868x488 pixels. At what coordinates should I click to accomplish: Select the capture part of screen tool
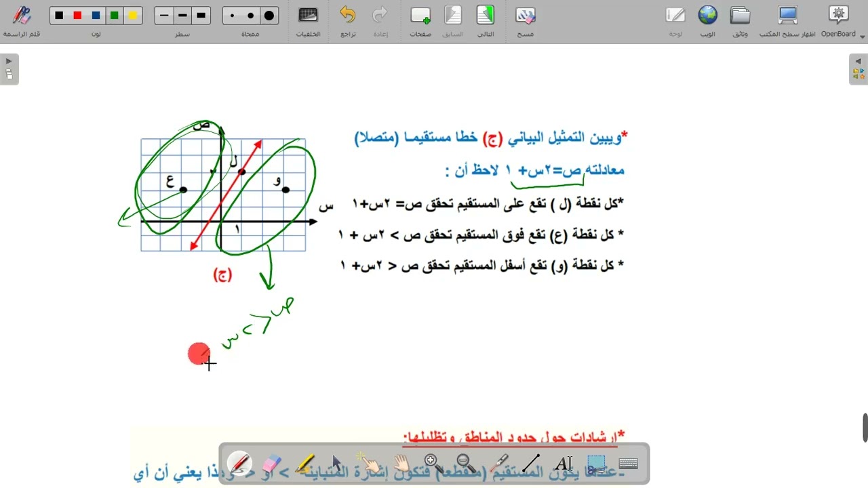[596, 464]
